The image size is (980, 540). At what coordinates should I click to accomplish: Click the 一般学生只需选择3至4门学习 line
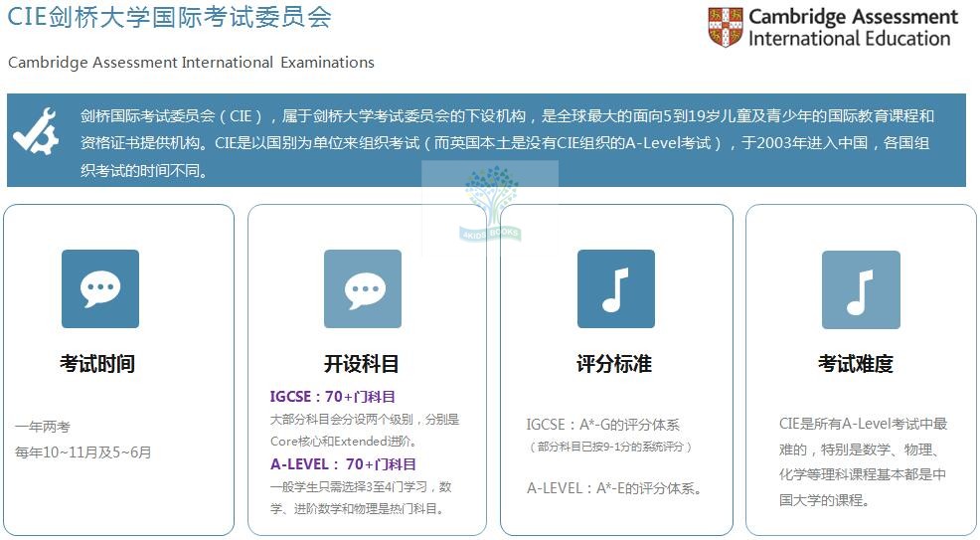(x=361, y=487)
